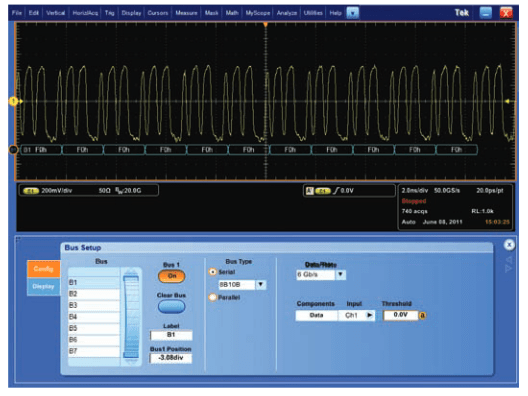
Task: Open the Mask menu
Action: 211,13
